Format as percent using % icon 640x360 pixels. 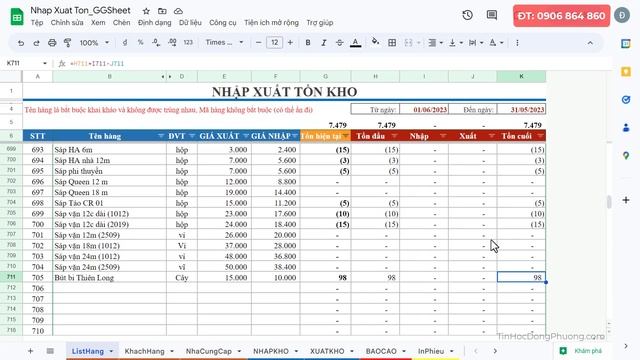[140, 42]
